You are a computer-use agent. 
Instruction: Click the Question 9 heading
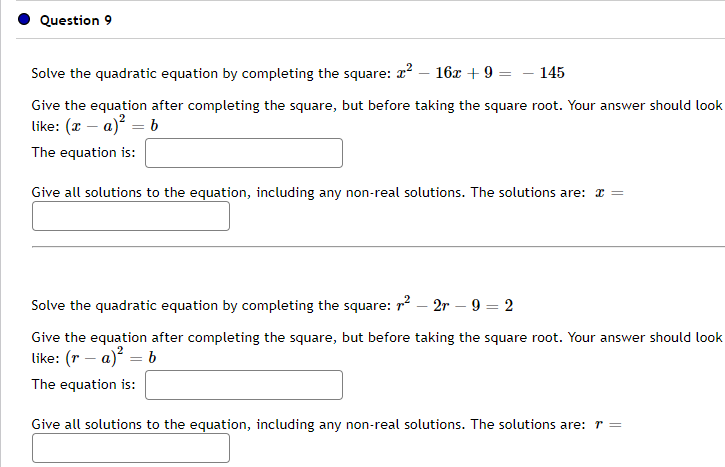coord(69,20)
